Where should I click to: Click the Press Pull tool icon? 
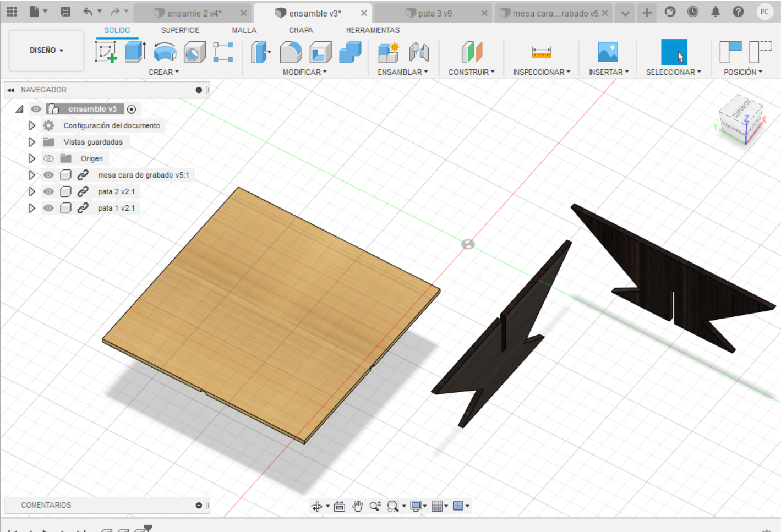[x=260, y=53]
